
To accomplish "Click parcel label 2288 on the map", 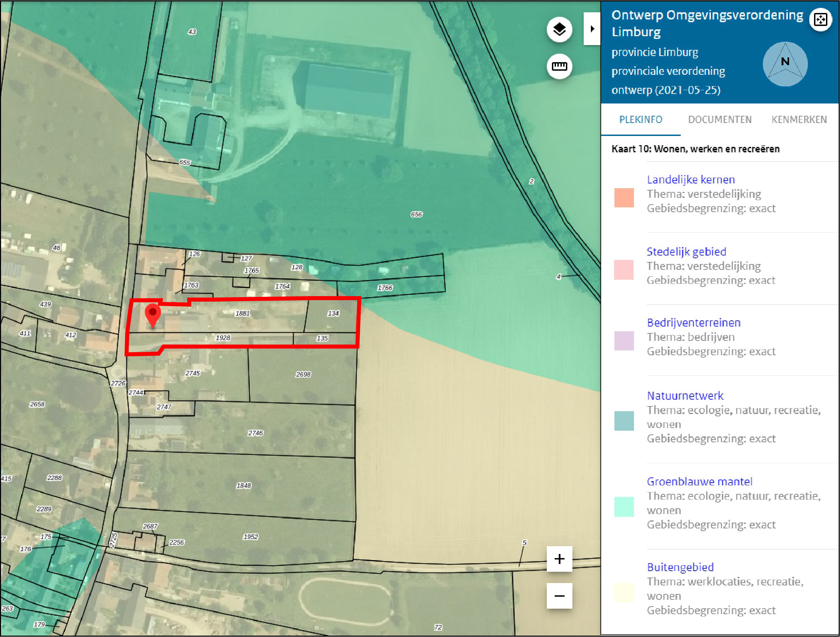I will [x=54, y=477].
